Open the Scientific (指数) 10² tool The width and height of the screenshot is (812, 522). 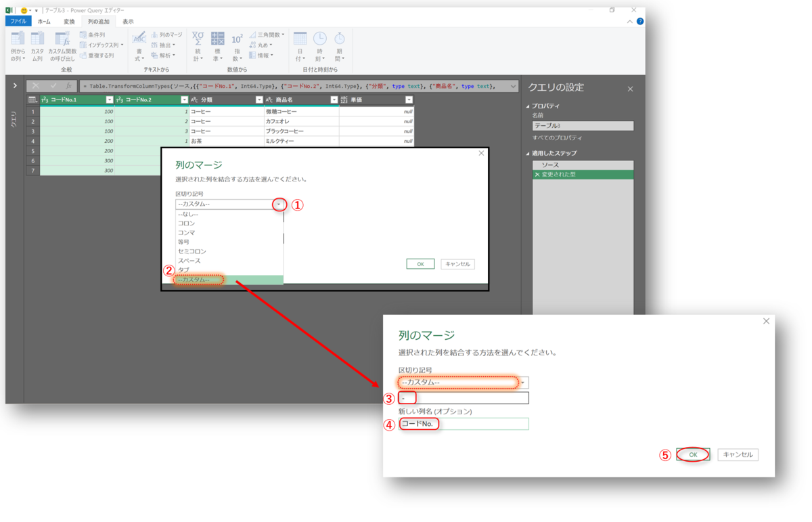237,46
